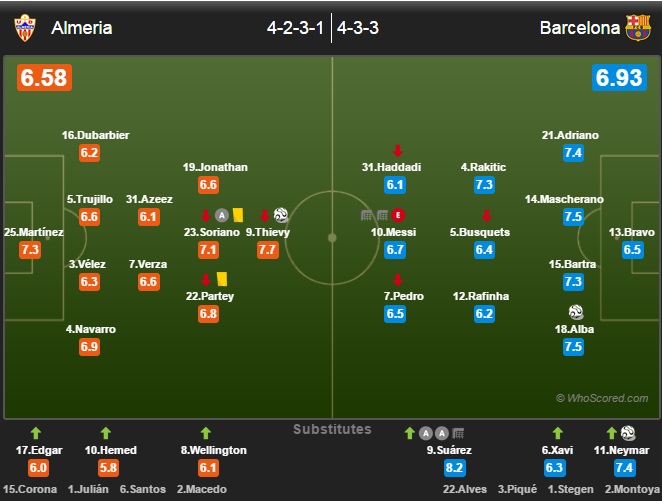Click the assist A icon above Soriano
The image size is (662, 501).
pos(222,215)
